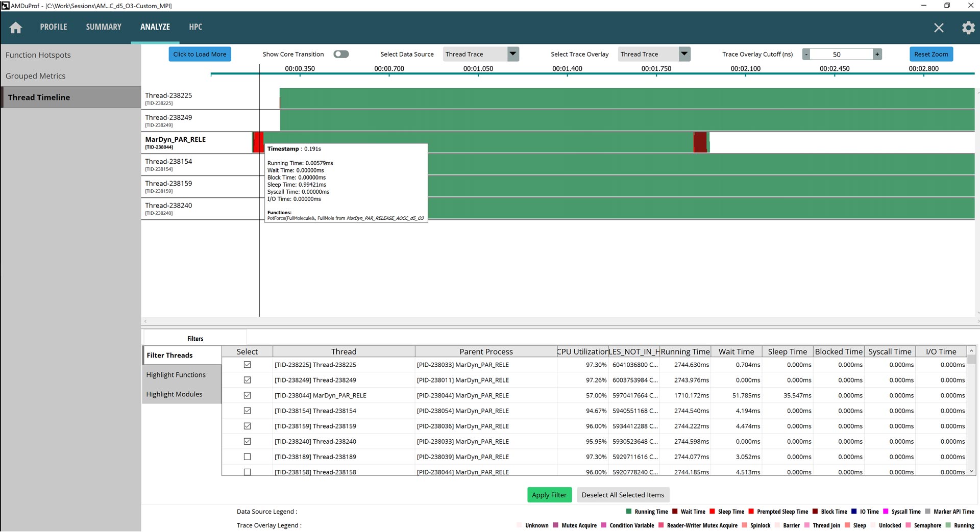
Task: Sort by Thread column header
Action: (x=344, y=351)
